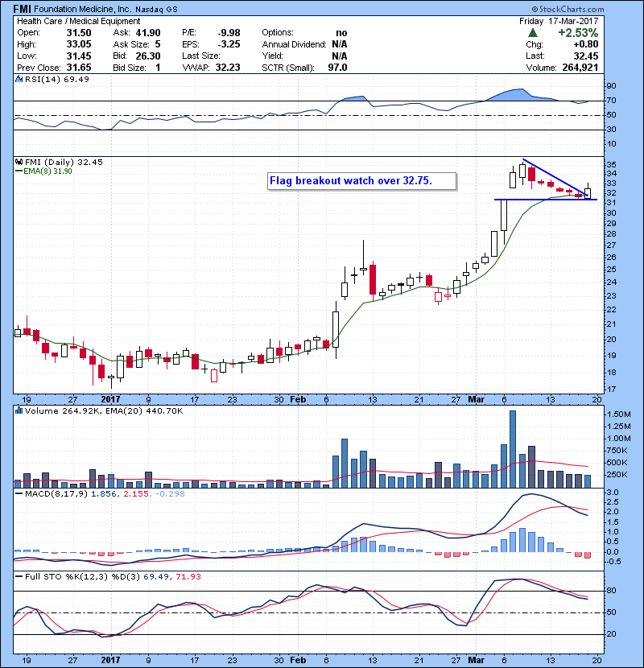Click the '2017' label on price chart axis
Screen dimensions: 644x668
pyautogui.click(x=111, y=398)
